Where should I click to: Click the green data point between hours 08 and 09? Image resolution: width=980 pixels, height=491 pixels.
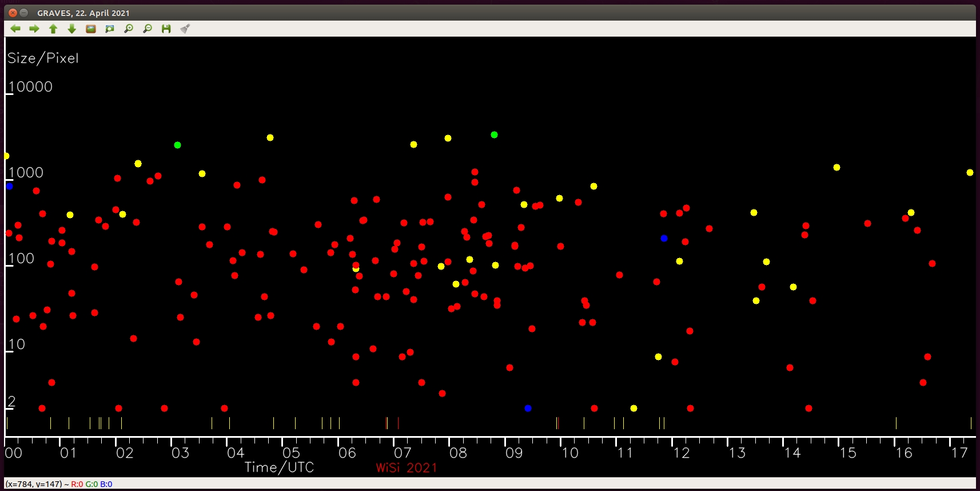(494, 134)
